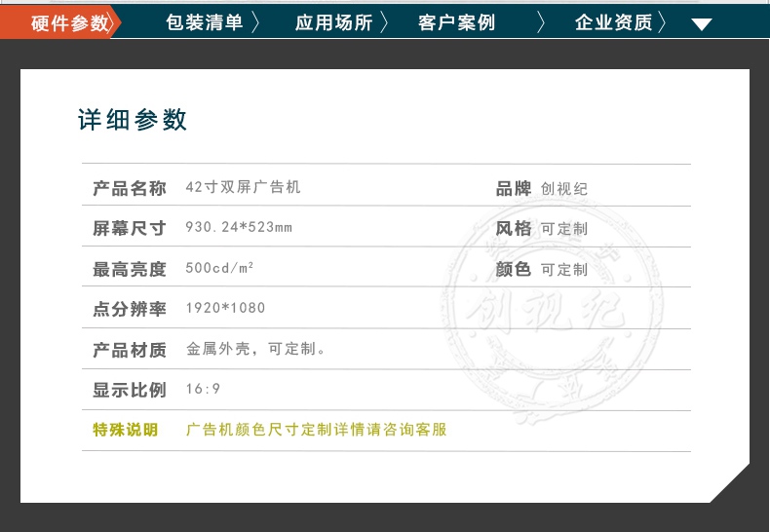Click the 930.24*523mm screen size value
Image resolution: width=770 pixels, height=532 pixels.
click(x=239, y=228)
